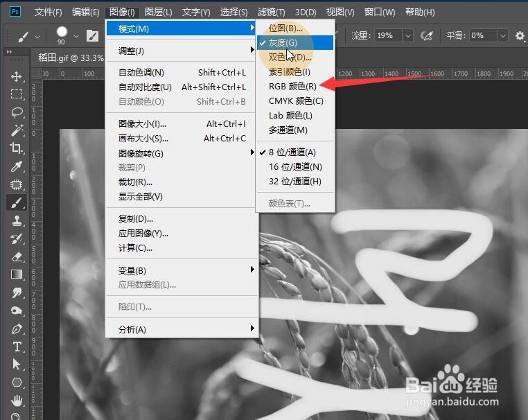Screen dimensions: 528x420
Task: Select the Horizontal Type tool
Action: pyautogui.click(x=16, y=347)
